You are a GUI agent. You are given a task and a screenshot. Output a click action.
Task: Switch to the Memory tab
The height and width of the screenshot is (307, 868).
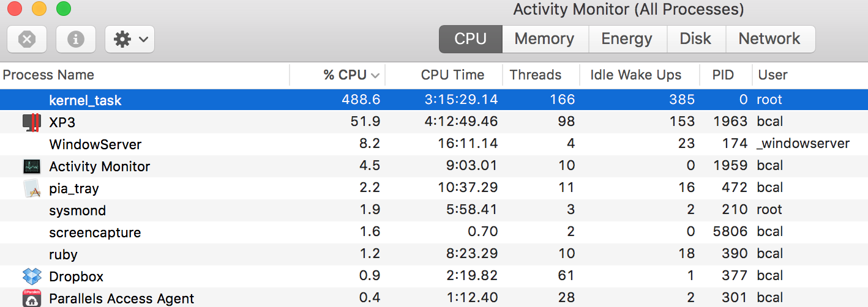click(x=545, y=39)
